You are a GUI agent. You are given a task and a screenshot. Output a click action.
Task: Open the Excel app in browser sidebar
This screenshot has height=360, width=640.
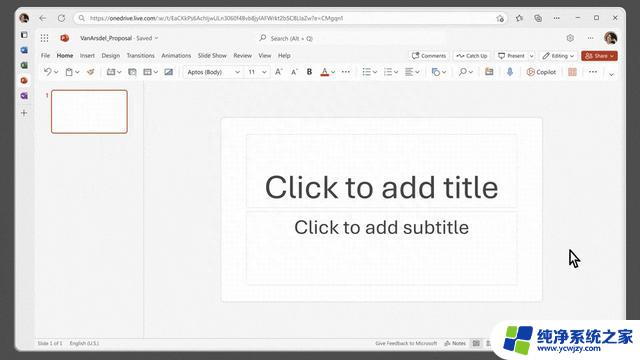click(24, 65)
